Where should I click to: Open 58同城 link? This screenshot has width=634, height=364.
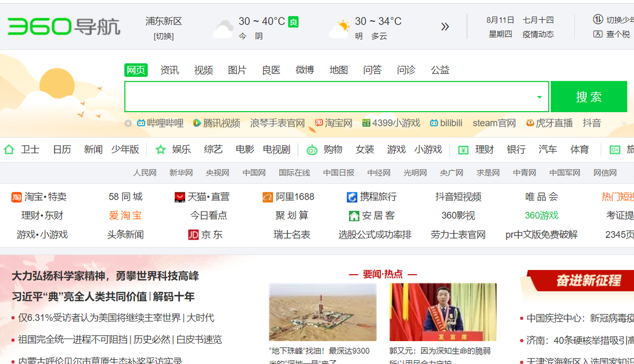click(126, 197)
